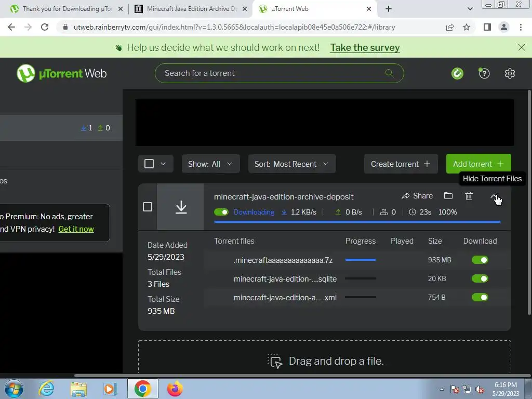Click the Create torrent button
Screen dimensions: 532x399
pos(401,164)
